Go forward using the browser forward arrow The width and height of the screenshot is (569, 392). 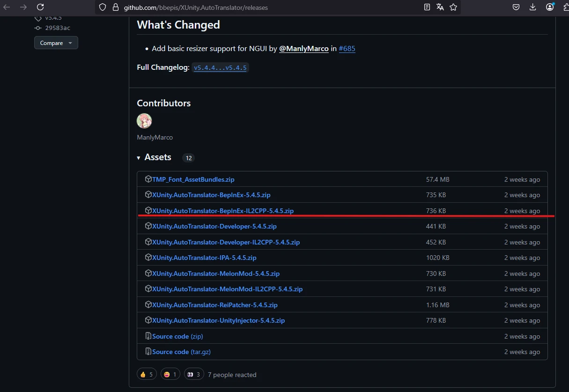(x=23, y=7)
